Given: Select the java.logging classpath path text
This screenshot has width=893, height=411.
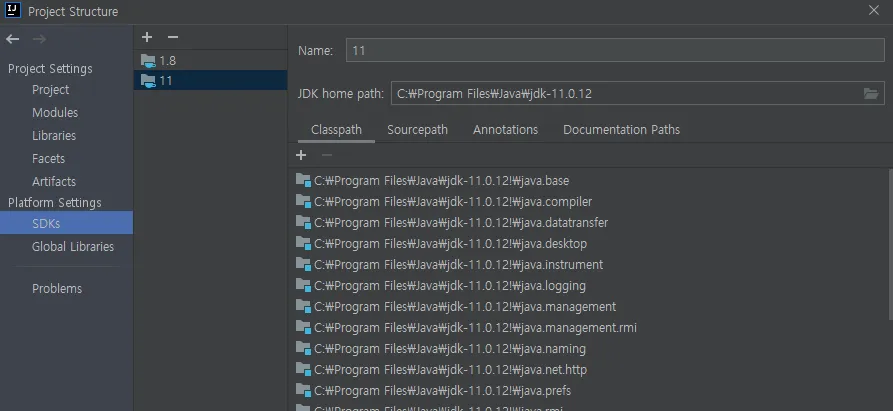Looking at the screenshot, I should 449,286.
